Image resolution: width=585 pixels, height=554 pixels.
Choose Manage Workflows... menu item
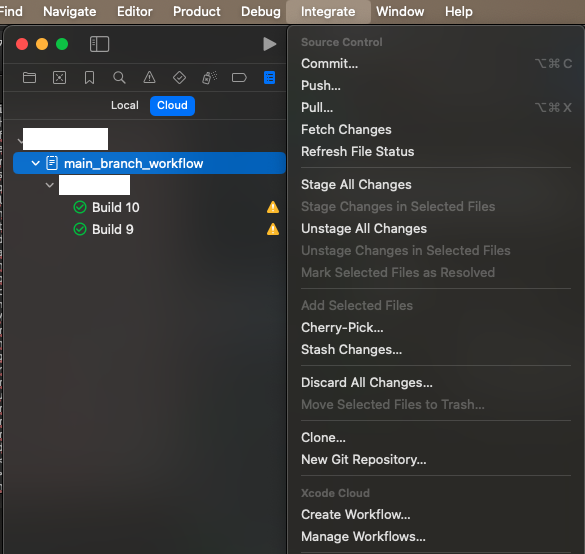pos(436,536)
